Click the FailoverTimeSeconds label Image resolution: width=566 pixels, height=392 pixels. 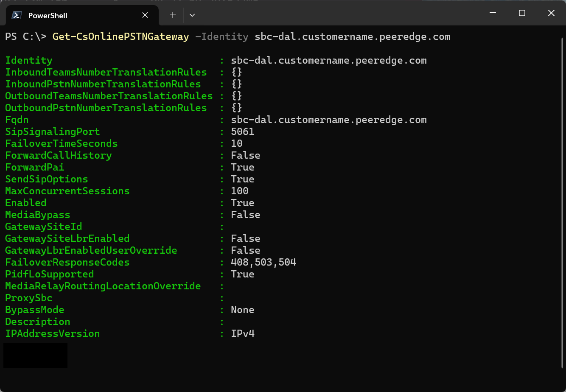(62, 143)
